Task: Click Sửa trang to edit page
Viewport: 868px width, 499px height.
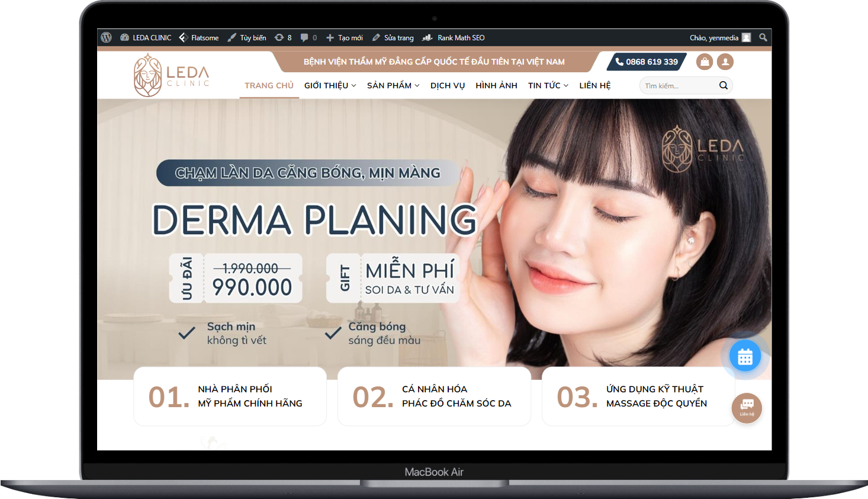Action: pos(393,37)
